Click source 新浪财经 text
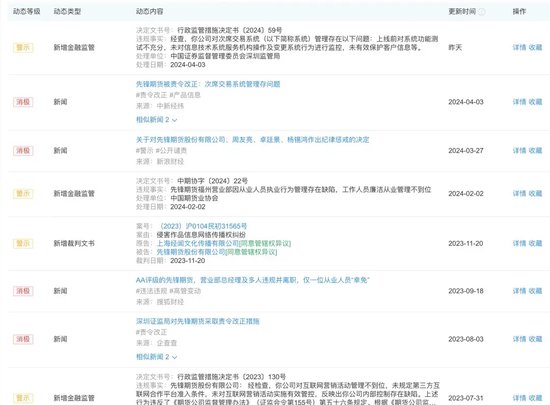This screenshot has height=405, width=550. [x=170, y=162]
